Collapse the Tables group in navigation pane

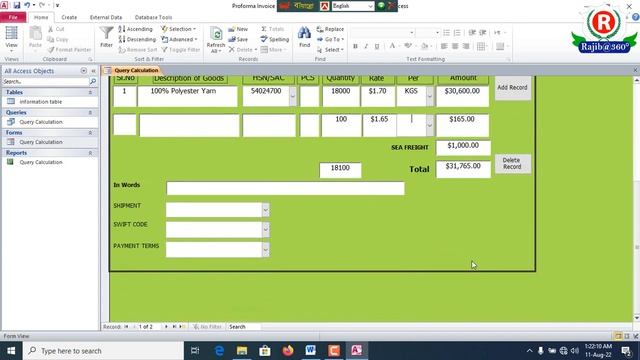(90, 92)
